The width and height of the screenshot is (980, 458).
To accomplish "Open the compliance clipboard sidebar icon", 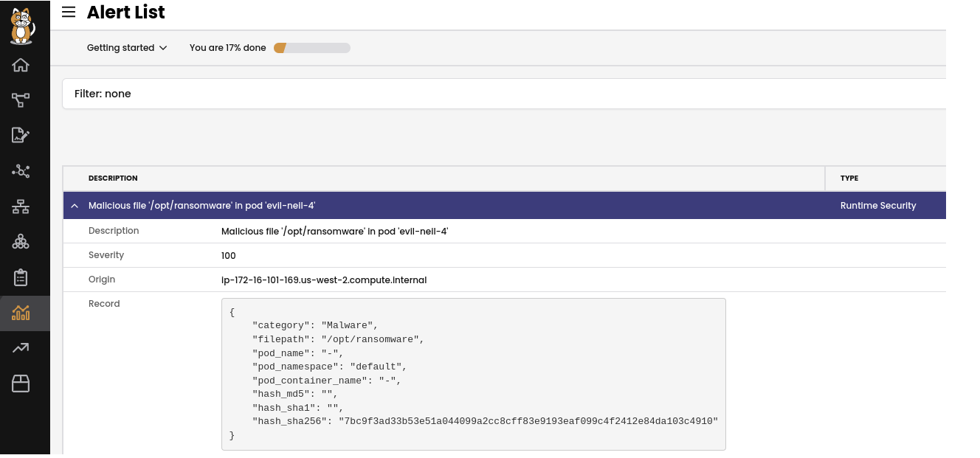I will (x=21, y=277).
